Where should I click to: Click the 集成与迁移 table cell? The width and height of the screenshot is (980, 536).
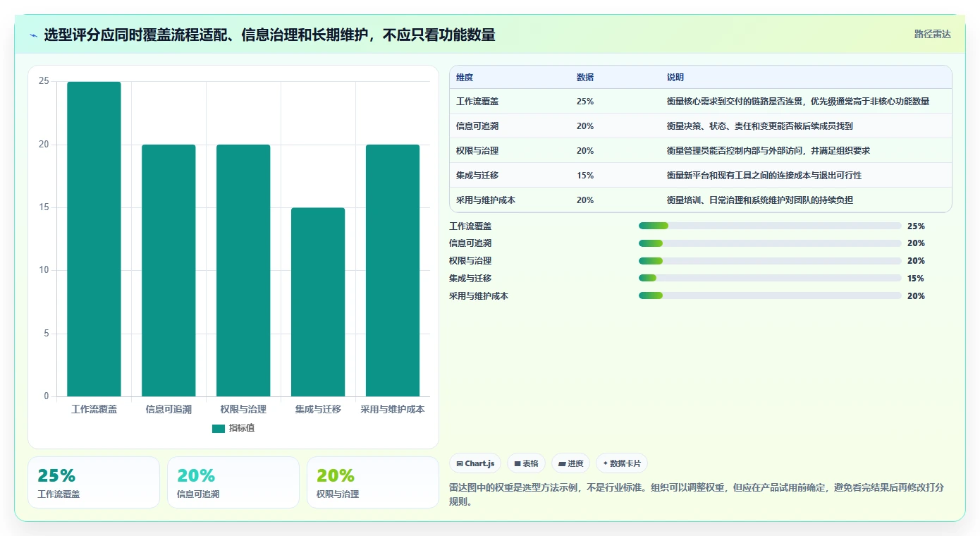510,176
